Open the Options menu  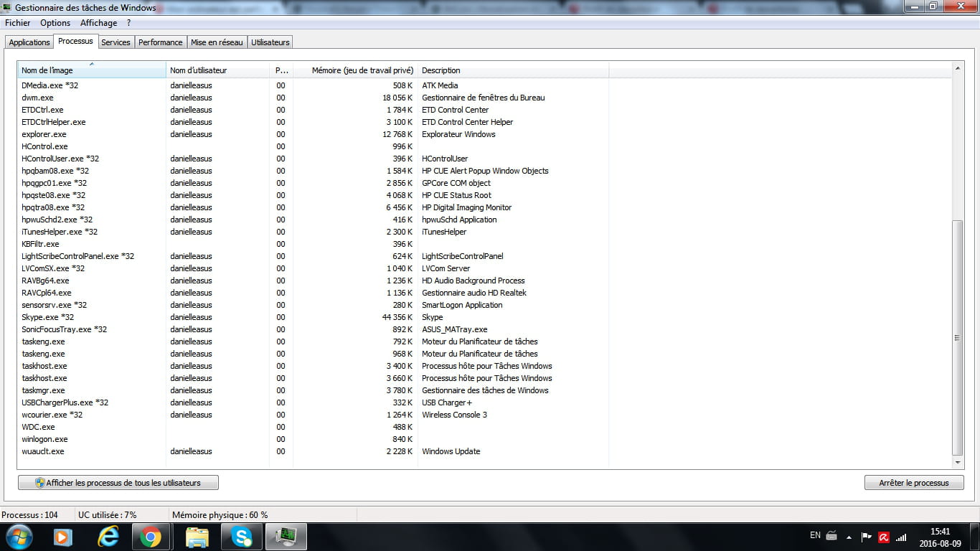[x=55, y=23]
